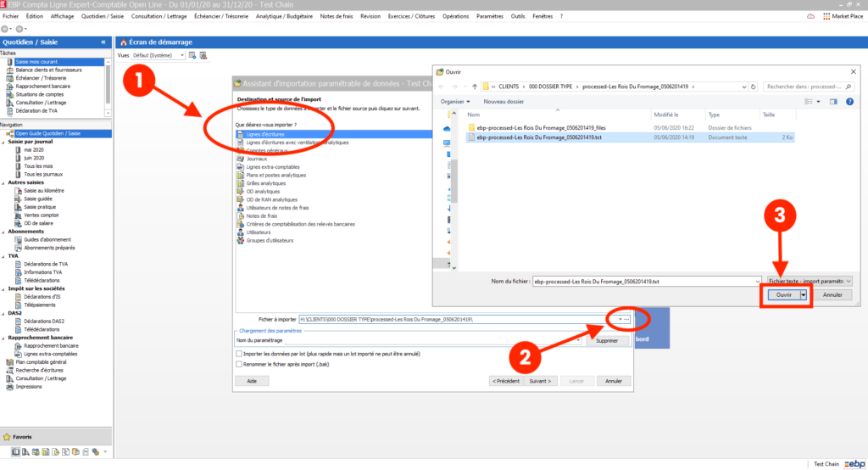
Task: Click the text file icon of ebp-processed .txt
Action: pyautogui.click(x=471, y=137)
